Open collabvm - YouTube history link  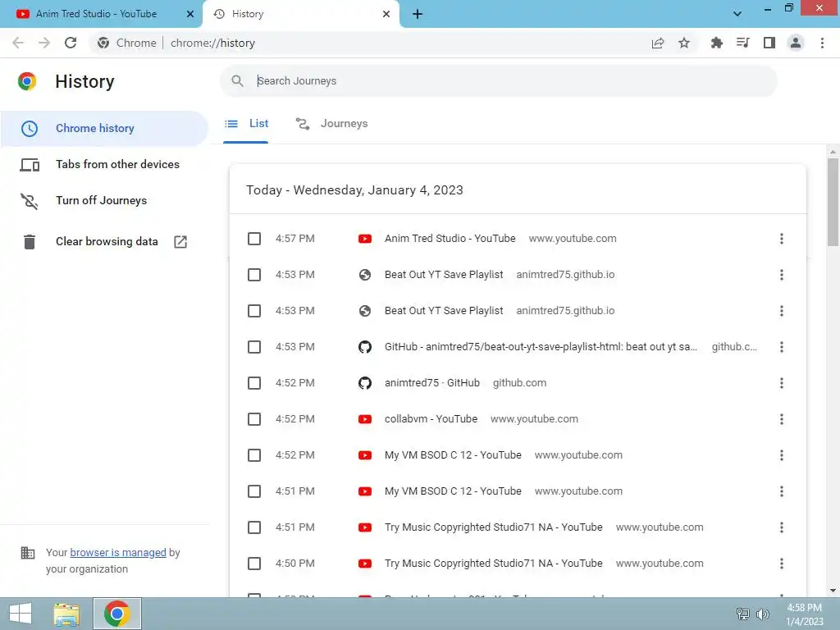(x=431, y=419)
